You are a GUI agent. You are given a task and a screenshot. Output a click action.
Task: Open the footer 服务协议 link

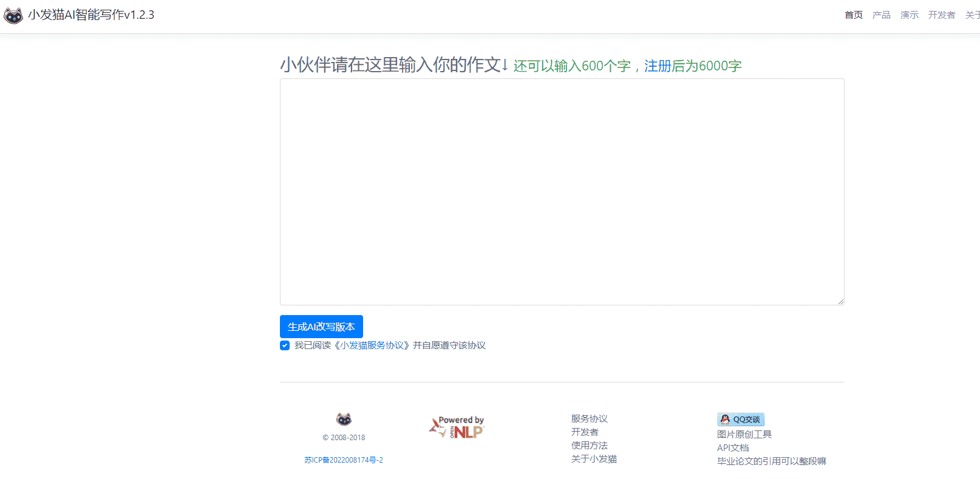tap(589, 419)
